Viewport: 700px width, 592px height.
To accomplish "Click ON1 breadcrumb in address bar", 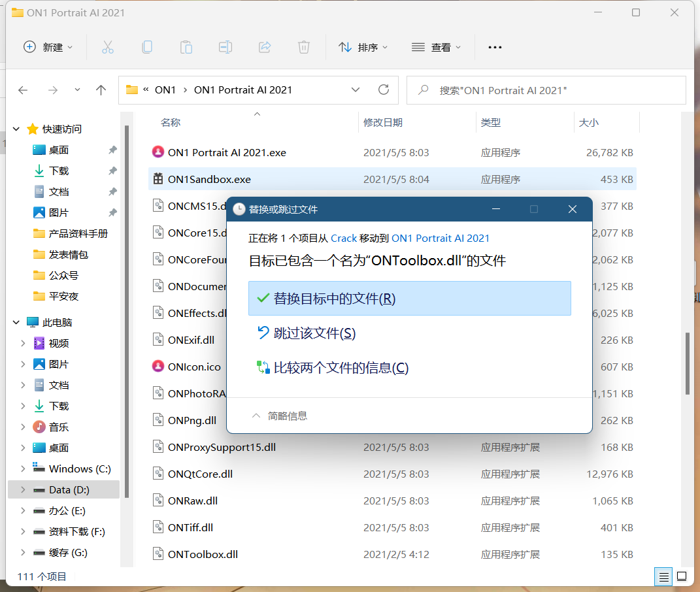I will 165,90.
